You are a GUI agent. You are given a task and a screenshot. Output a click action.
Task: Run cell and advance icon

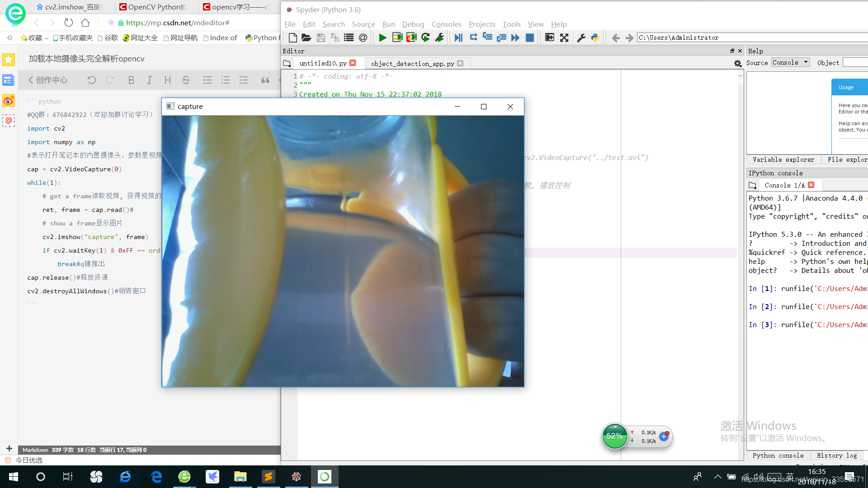pos(411,38)
